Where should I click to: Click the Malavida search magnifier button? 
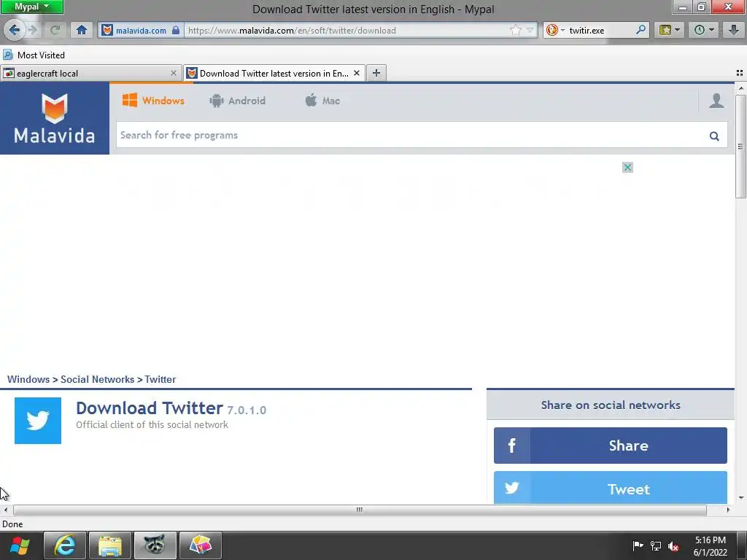(714, 136)
